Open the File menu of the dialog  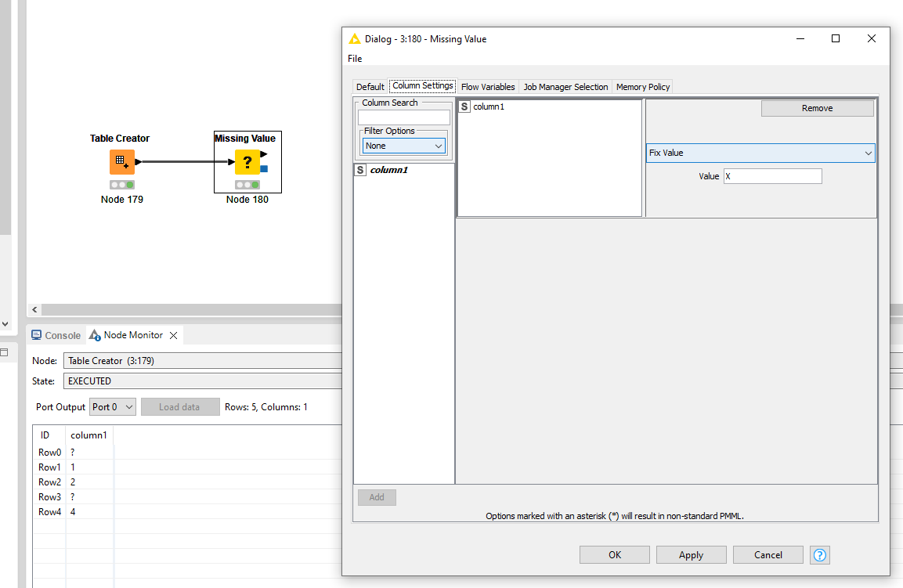pos(355,59)
